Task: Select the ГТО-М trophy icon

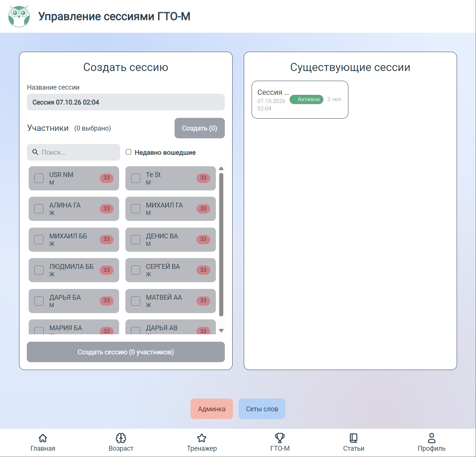Action: click(280, 438)
